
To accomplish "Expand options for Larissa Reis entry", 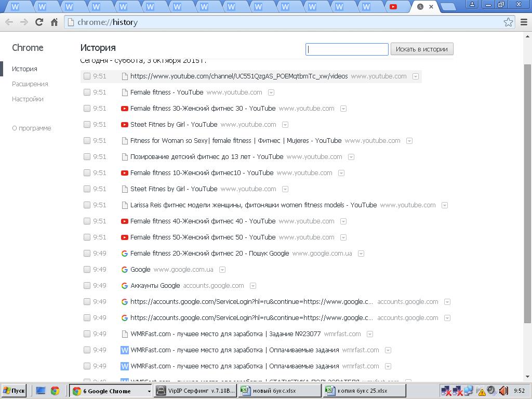I will tap(445, 206).
